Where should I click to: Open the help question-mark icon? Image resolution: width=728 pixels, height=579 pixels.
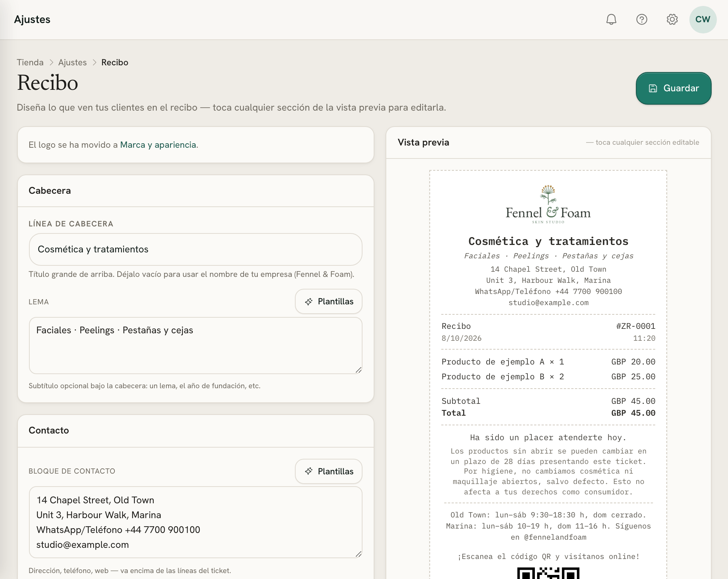pos(641,19)
